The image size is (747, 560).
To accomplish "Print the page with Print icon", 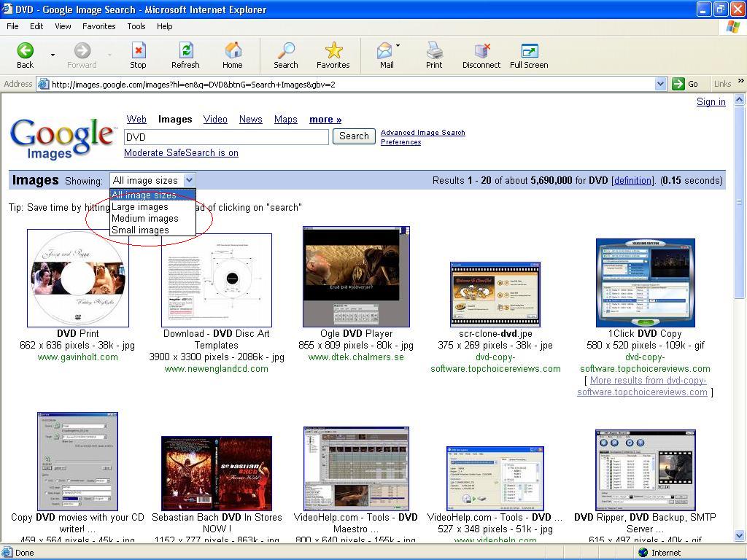I will pyautogui.click(x=435, y=50).
